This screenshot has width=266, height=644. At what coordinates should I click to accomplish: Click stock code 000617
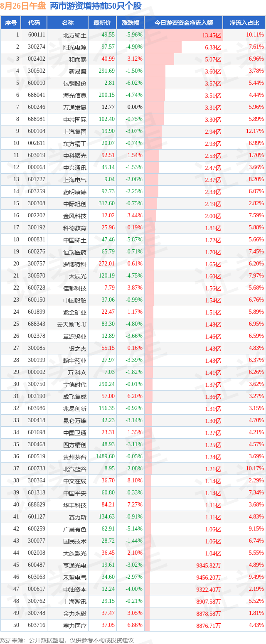point(37,589)
